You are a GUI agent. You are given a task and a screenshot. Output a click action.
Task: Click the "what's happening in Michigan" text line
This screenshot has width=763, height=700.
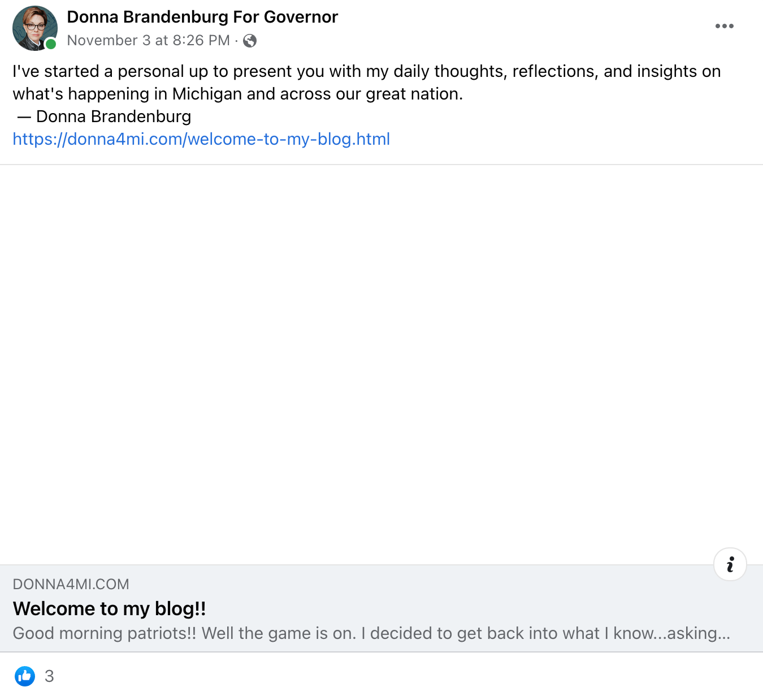click(237, 94)
